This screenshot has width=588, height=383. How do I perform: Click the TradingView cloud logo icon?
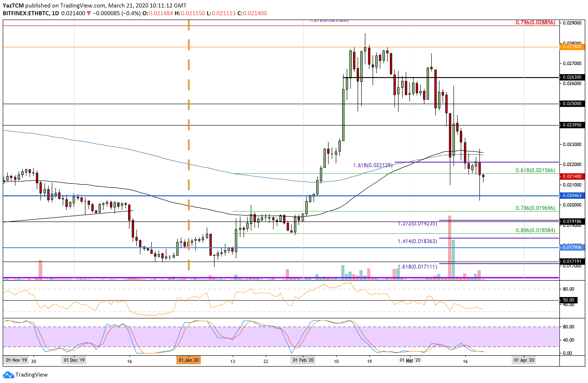point(8,375)
